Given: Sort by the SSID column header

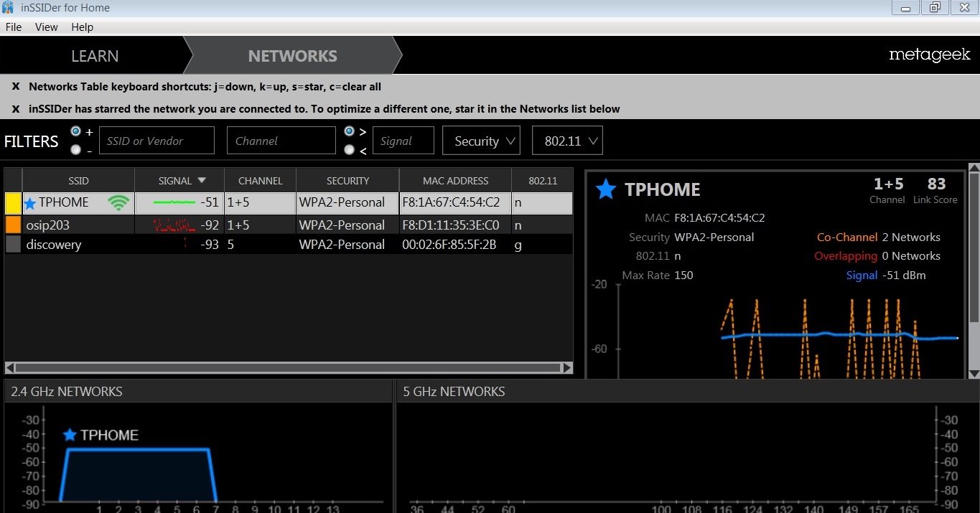Looking at the screenshot, I should click(x=78, y=181).
